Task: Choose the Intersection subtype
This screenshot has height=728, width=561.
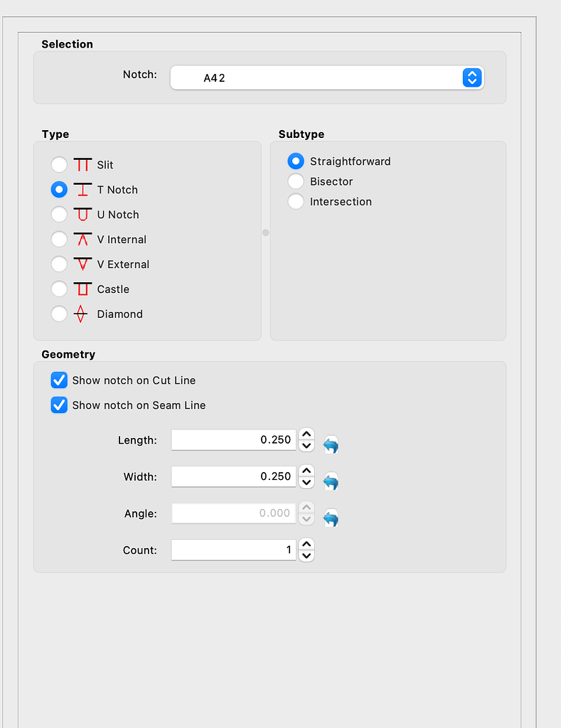Action: (x=295, y=201)
